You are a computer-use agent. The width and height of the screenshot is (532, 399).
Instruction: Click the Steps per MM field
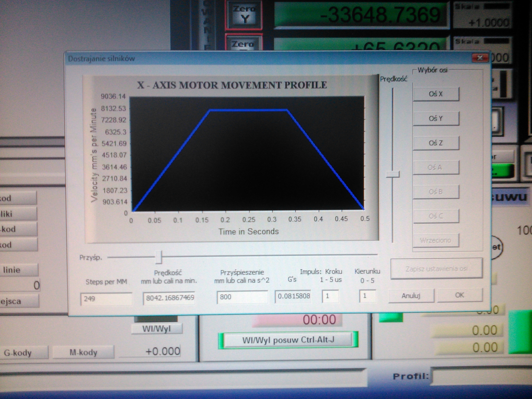pos(106,299)
